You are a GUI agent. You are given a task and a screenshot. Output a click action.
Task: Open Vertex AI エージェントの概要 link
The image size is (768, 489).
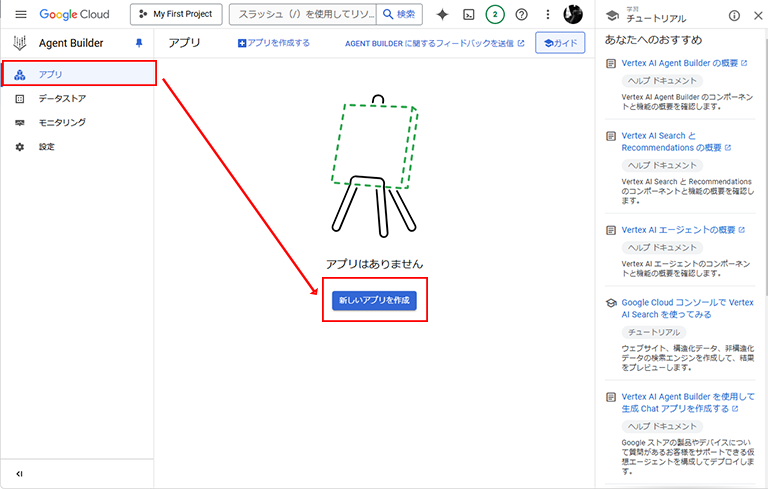coord(683,230)
